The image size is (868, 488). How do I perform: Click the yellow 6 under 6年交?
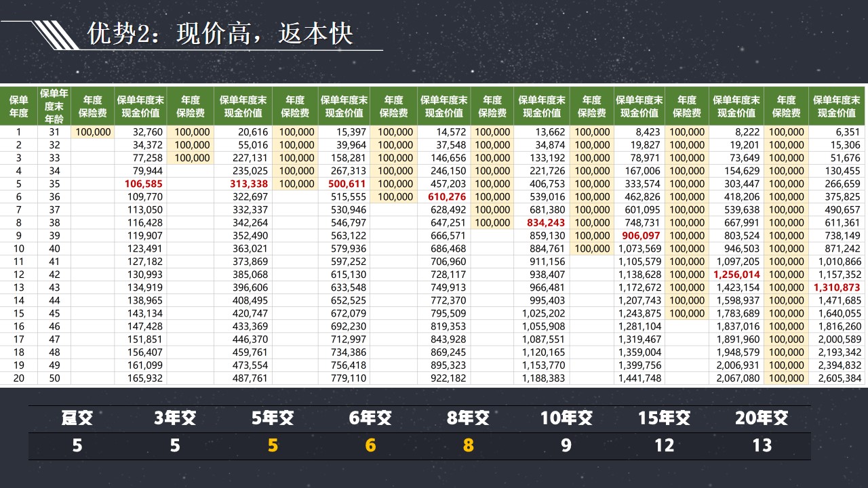[x=370, y=445]
